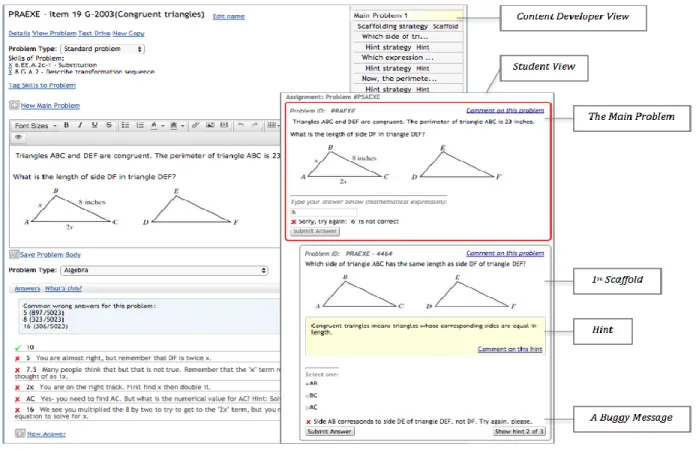Click the What's this? link

(x=63, y=288)
